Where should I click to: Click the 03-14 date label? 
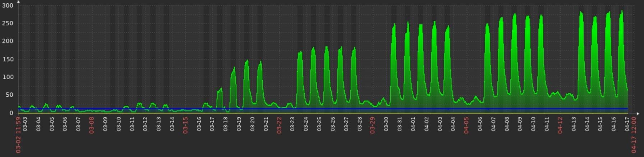click(172, 124)
